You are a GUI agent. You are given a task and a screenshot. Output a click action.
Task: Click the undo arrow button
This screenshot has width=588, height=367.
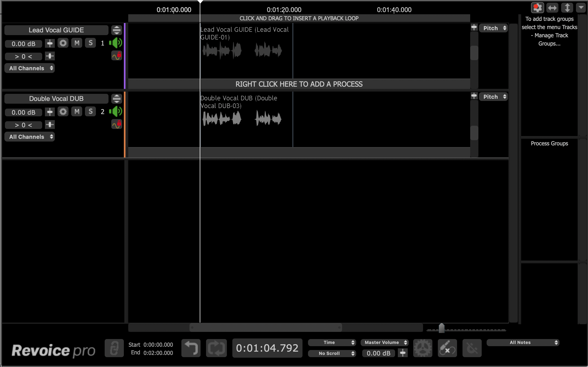point(191,348)
